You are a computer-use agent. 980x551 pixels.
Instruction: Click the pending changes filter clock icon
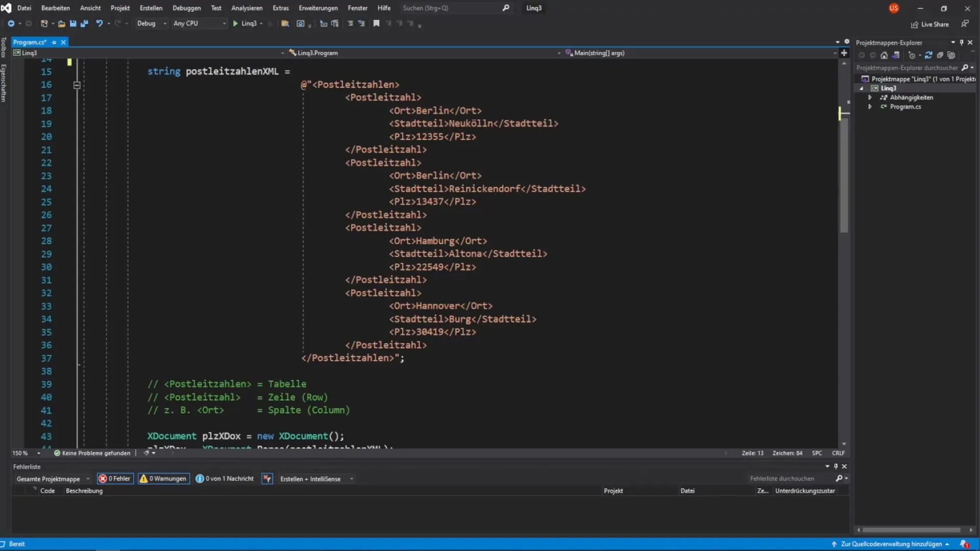coord(912,55)
